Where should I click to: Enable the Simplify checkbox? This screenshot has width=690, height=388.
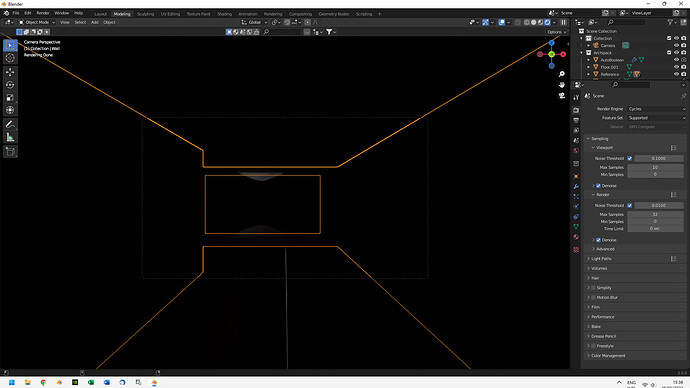(593, 288)
